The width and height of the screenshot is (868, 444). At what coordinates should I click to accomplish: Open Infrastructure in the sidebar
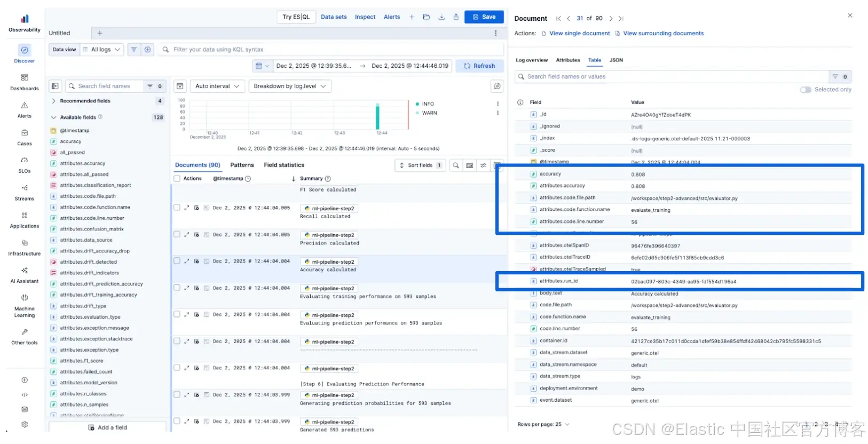25,248
